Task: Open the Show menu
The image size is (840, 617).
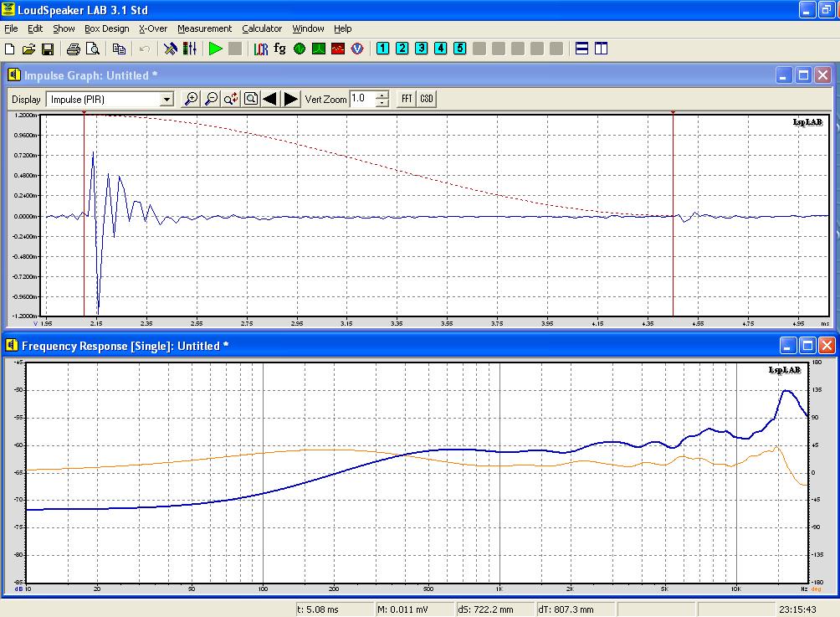Action: point(64,28)
